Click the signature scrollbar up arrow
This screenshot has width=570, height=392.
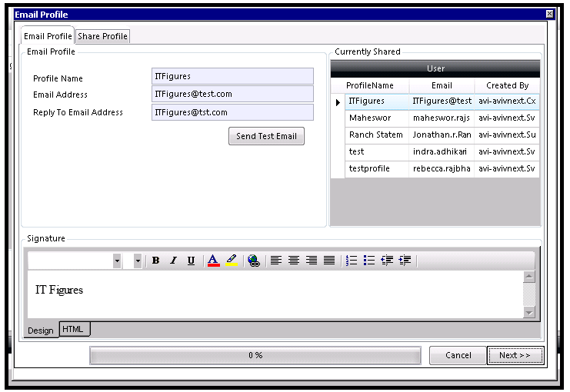[x=529, y=277]
